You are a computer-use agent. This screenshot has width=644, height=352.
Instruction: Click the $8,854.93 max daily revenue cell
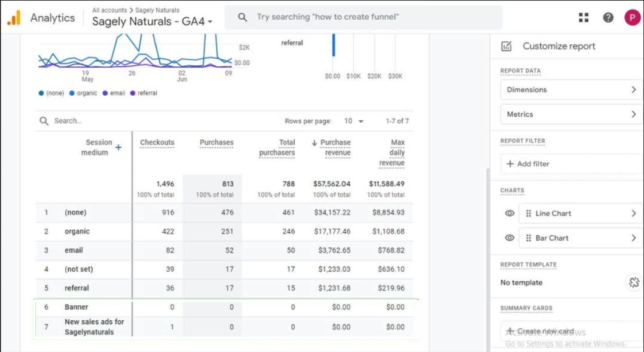click(x=388, y=213)
